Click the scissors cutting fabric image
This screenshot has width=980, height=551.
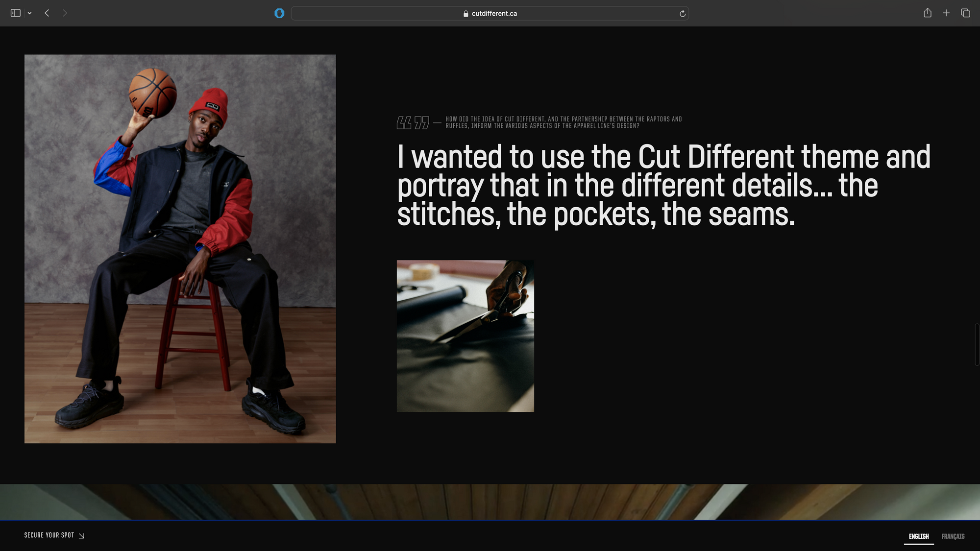465,335
